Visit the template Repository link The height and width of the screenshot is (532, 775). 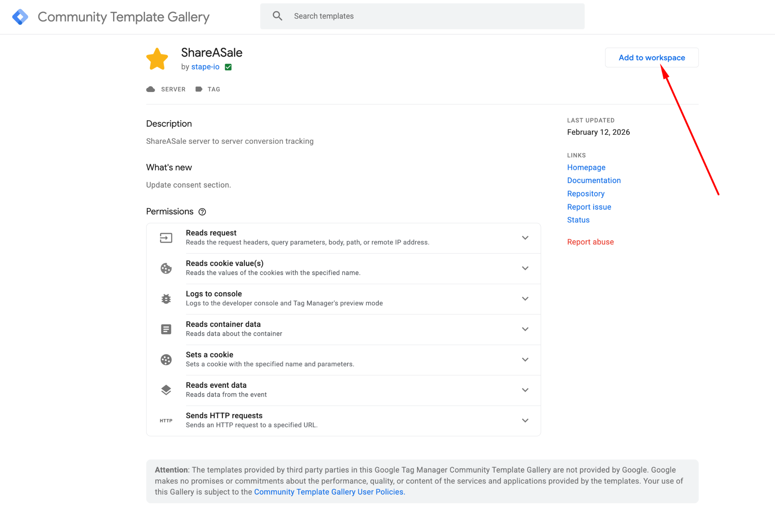tap(586, 194)
